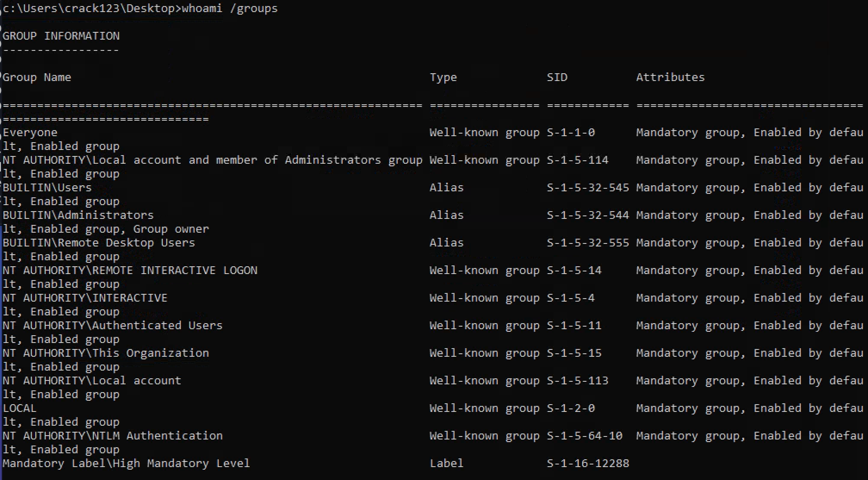Click the NT AUTHORITY\INTERACTIVE entry
This screenshot has height=480, width=868.
click(x=85, y=298)
